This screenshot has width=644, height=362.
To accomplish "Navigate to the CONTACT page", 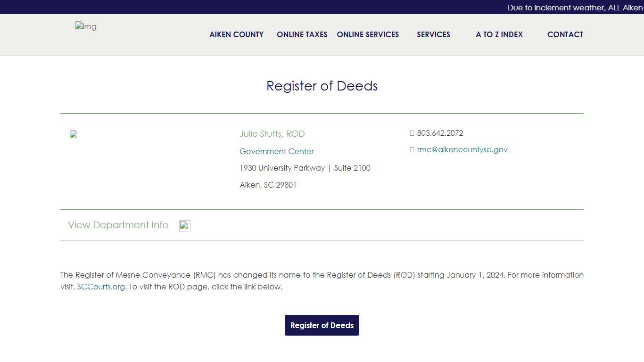I will point(565,34).
